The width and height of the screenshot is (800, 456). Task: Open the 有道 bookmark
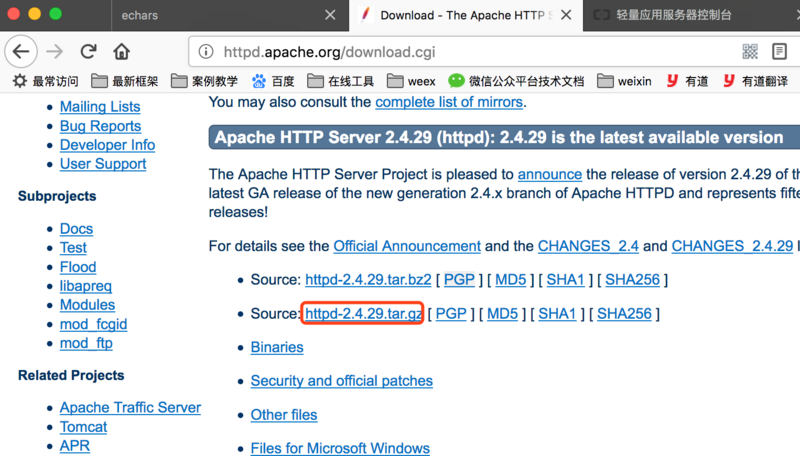[x=687, y=81]
